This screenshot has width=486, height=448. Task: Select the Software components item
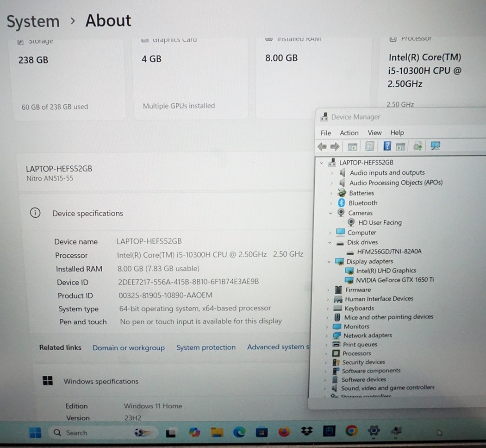click(x=371, y=371)
